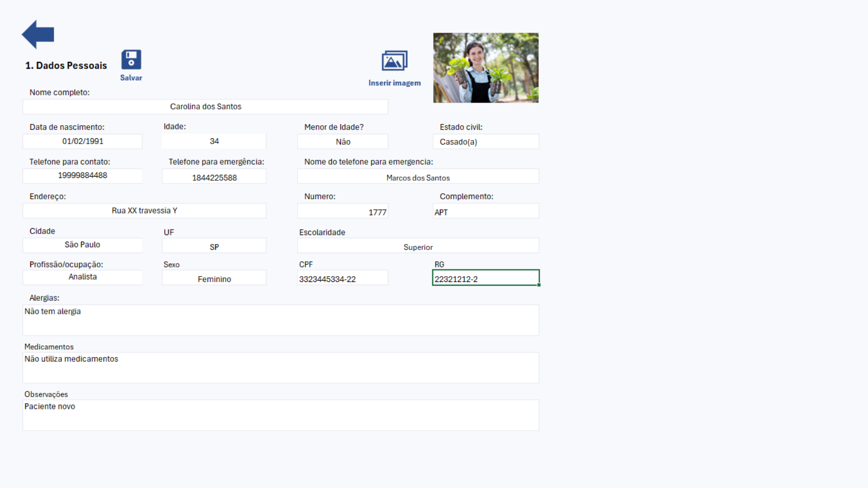Select the Data de nascimento field
Viewport: 868px width, 488px height.
tap(82, 141)
